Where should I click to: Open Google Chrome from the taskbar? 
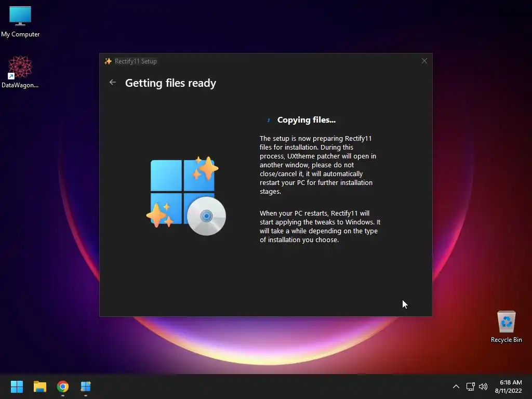click(x=63, y=387)
